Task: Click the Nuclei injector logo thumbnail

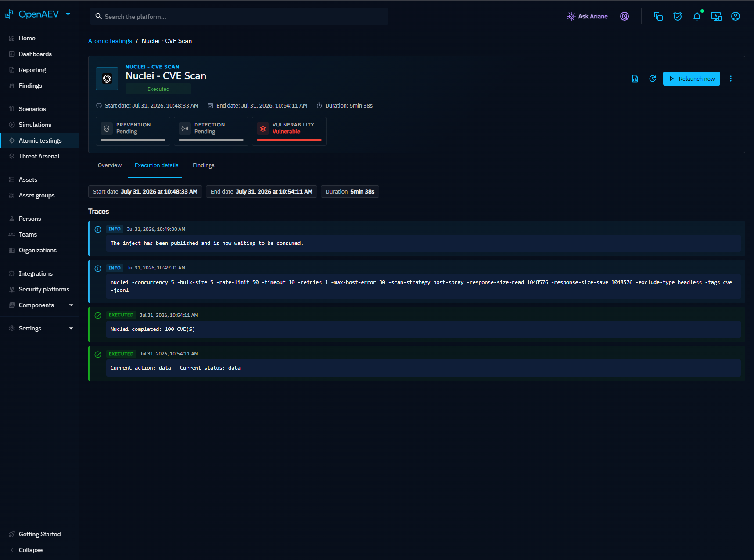Action: [107, 79]
